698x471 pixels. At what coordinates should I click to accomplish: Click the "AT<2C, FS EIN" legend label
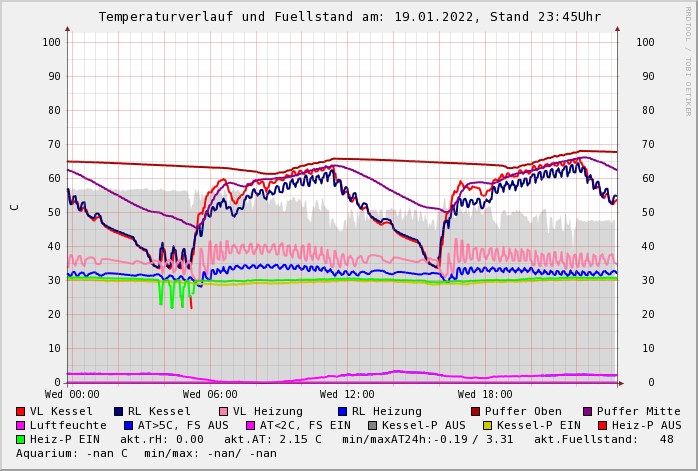click(x=306, y=426)
